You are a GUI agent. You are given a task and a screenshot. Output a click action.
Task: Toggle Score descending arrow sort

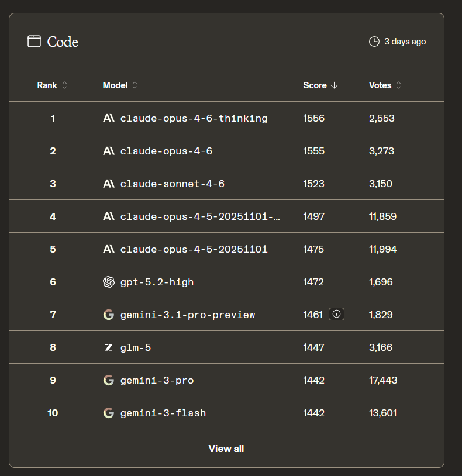point(334,85)
